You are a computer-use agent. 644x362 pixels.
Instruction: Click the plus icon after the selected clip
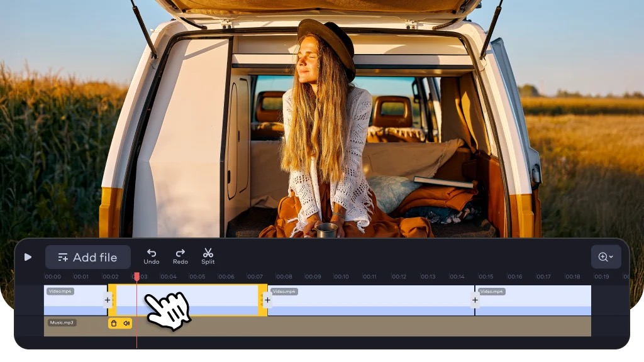[267, 300]
